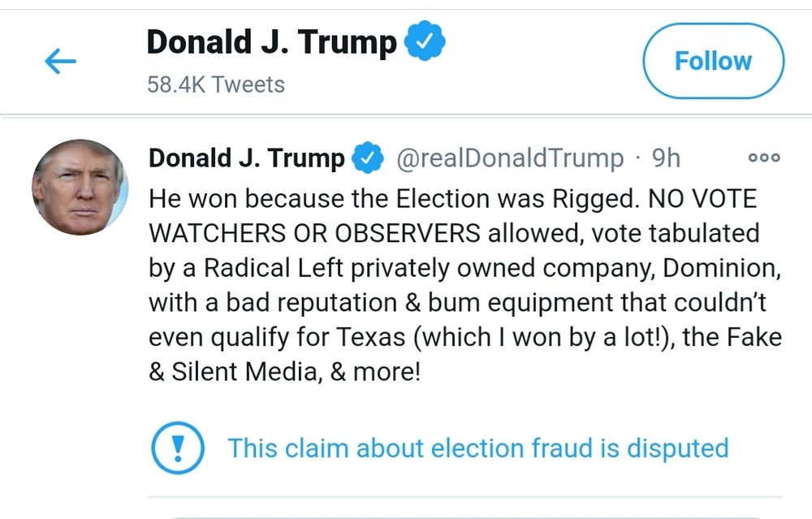Image resolution: width=812 pixels, height=519 pixels.
Task: Tap the back arrow icon
Action: pyautogui.click(x=60, y=61)
